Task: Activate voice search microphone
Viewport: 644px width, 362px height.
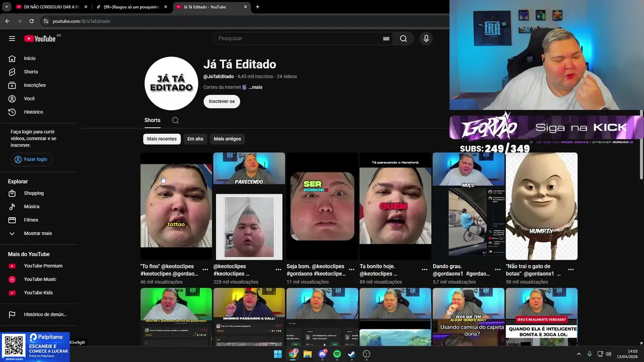Action: click(x=426, y=39)
